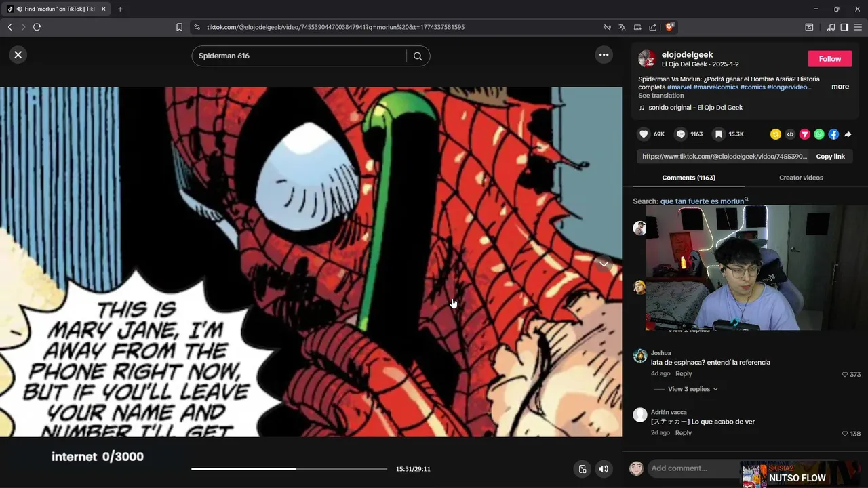Seek on the video progress bar

289,469
